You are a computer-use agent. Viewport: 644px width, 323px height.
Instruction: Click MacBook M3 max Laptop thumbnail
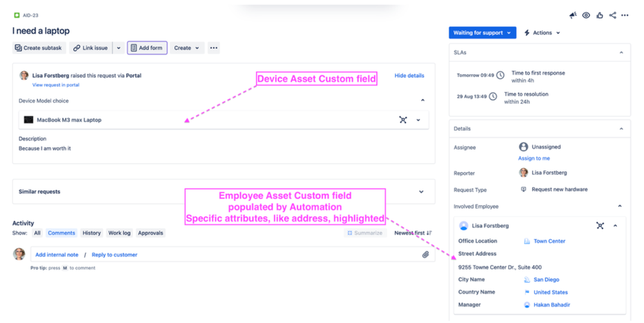pyautogui.click(x=28, y=119)
